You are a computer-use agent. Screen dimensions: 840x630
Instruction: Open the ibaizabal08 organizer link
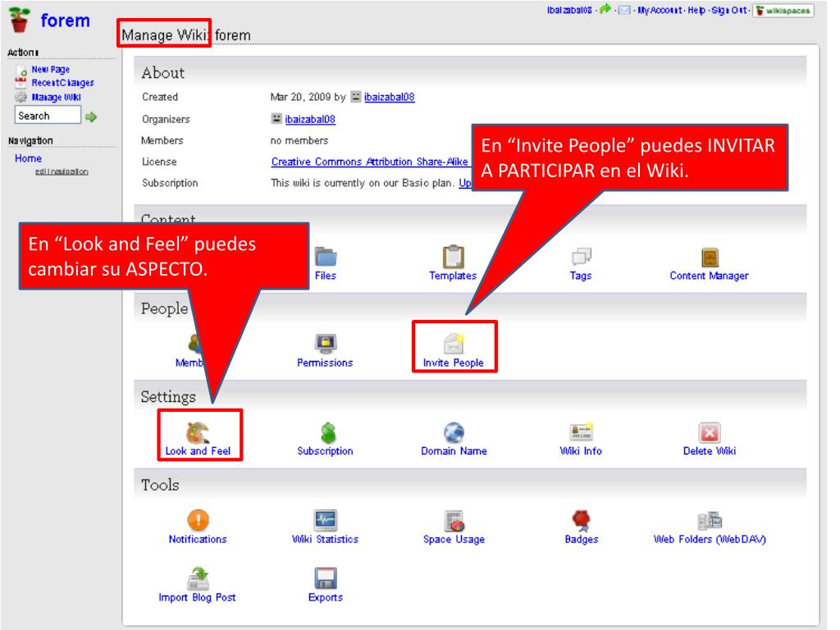(310, 119)
